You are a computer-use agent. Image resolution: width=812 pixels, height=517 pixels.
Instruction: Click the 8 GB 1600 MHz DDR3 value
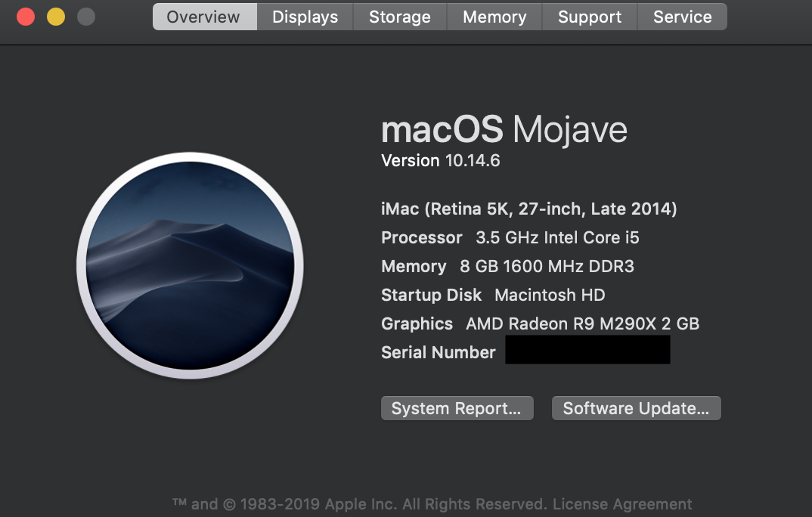click(x=547, y=266)
